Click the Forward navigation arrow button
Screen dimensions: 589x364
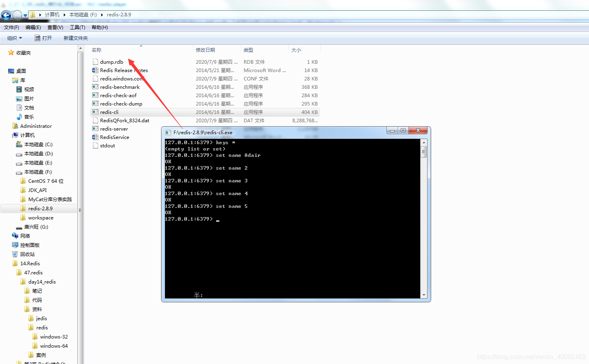pos(17,15)
